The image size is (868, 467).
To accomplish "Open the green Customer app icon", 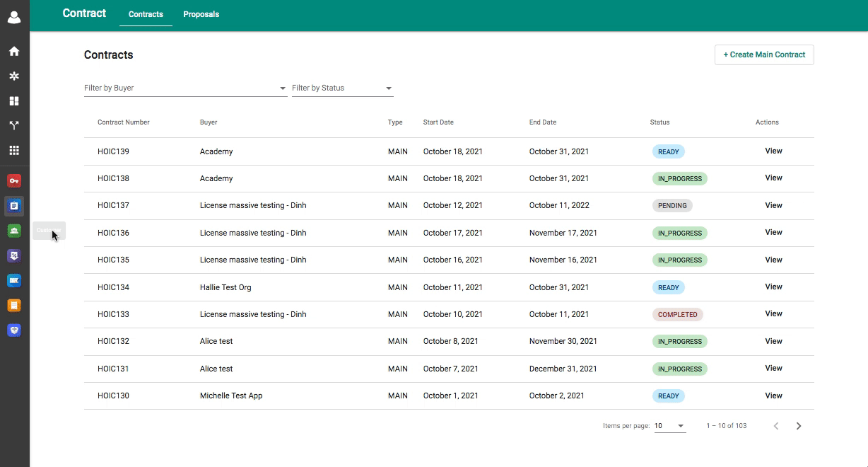I will pyautogui.click(x=14, y=231).
